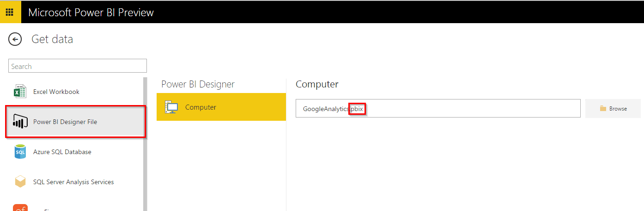The width and height of the screenshot is (644, 211).
Task: Click the Search input box
Action: (78, 66)
